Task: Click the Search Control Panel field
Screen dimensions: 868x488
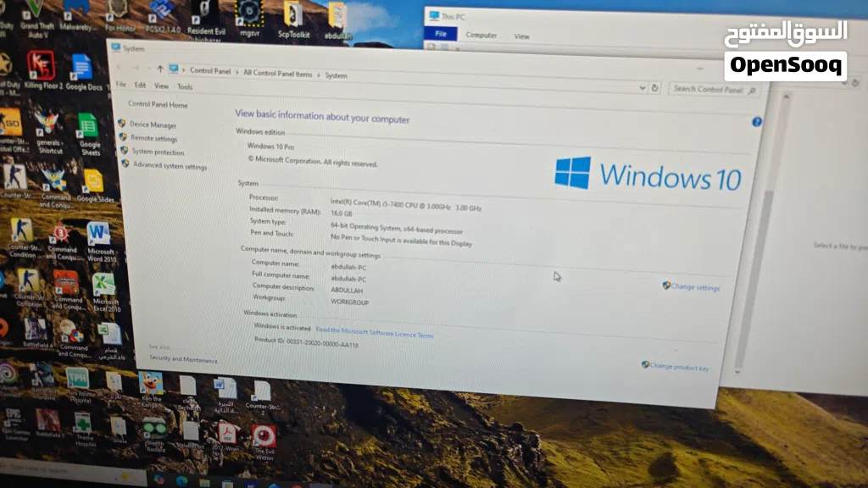Action: 713,89
